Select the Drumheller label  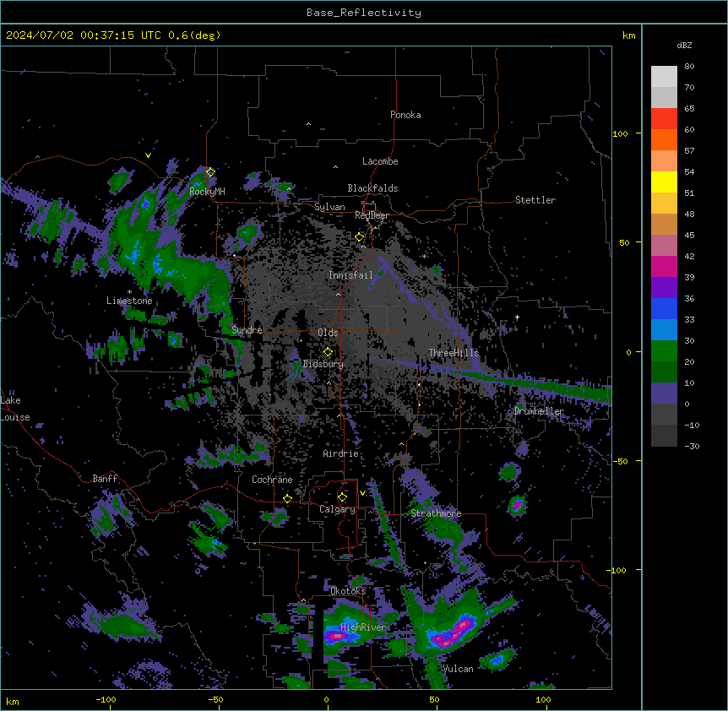(539, 411)
